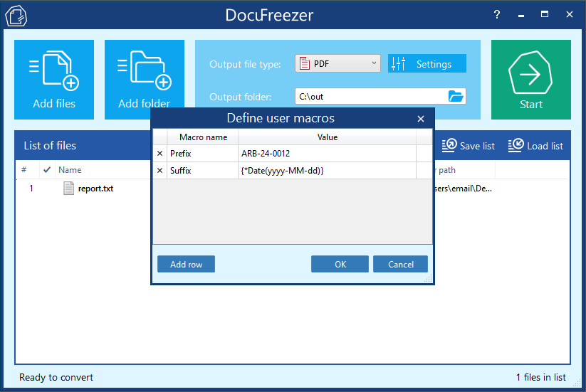Click the path column header
This screenshot has width=586, height=392.
(464, 170)
